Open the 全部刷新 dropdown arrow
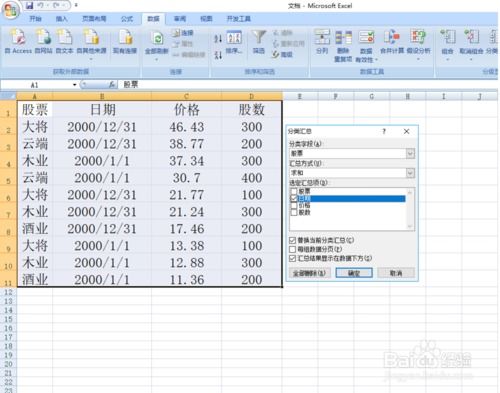This screenshot has width=500, height=393. [x=156, y=59]
